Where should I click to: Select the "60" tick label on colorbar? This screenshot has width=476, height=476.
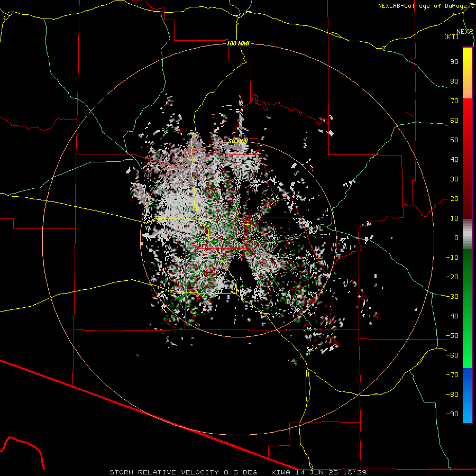[454, 121]
